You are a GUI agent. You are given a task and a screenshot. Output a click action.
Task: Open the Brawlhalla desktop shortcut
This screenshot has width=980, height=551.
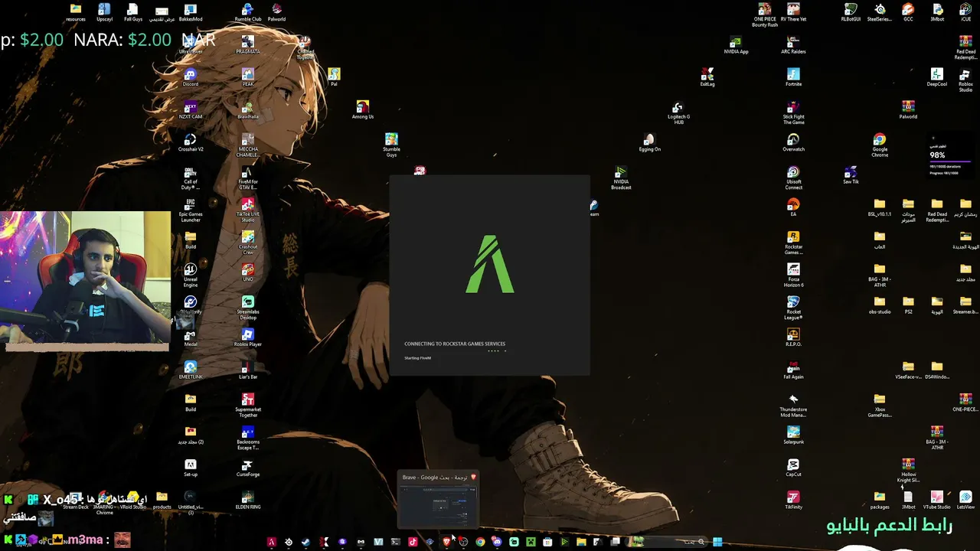pos(248,110)
